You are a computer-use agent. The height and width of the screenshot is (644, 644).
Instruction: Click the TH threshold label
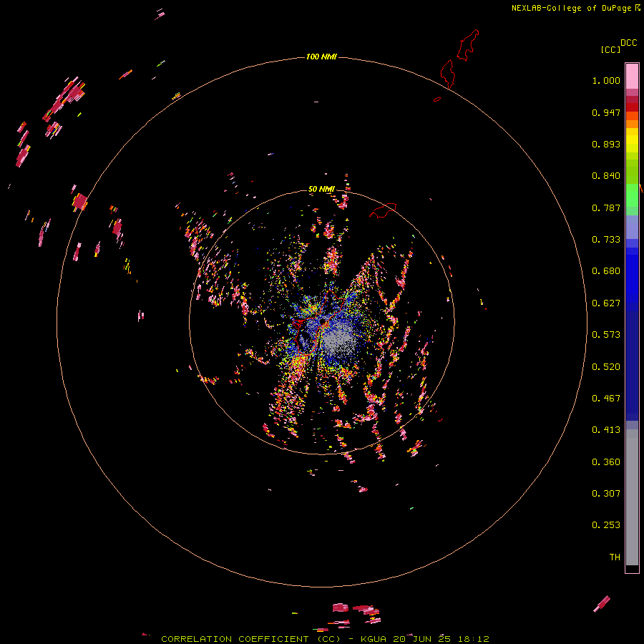tap(615, 557)
